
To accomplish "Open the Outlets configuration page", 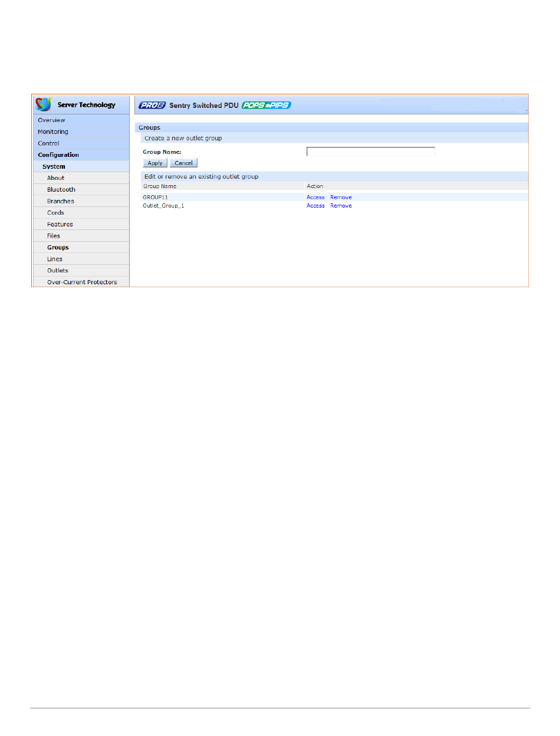I will click(80, 270).
